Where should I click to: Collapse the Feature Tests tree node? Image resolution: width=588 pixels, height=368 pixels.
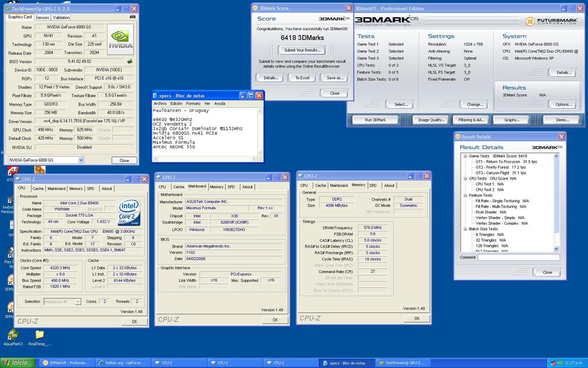click(x=465, y=195)
